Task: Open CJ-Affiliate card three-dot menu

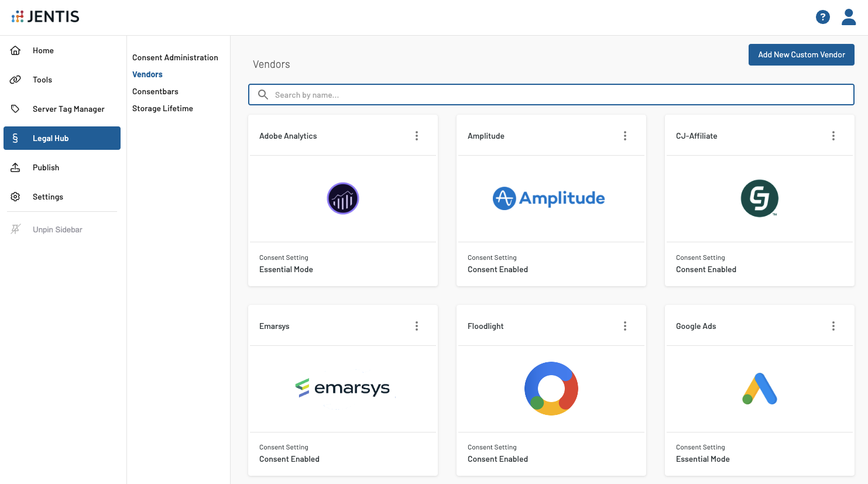Action: point(833,136)
